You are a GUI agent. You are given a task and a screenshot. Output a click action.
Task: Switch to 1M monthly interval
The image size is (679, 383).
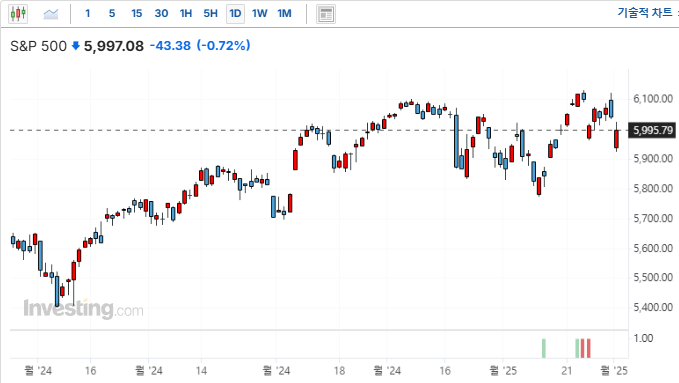(x=284, y=14)
